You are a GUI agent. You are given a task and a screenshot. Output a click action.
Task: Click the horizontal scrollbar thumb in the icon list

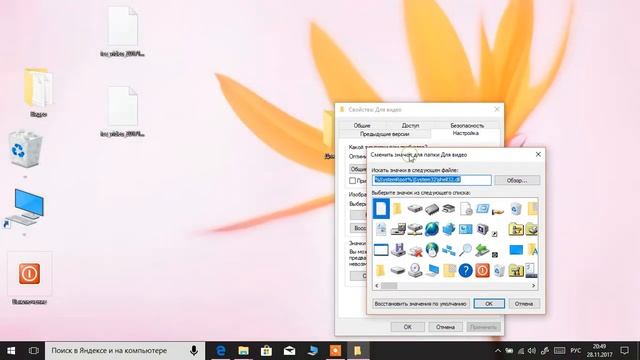pos(389,286)
